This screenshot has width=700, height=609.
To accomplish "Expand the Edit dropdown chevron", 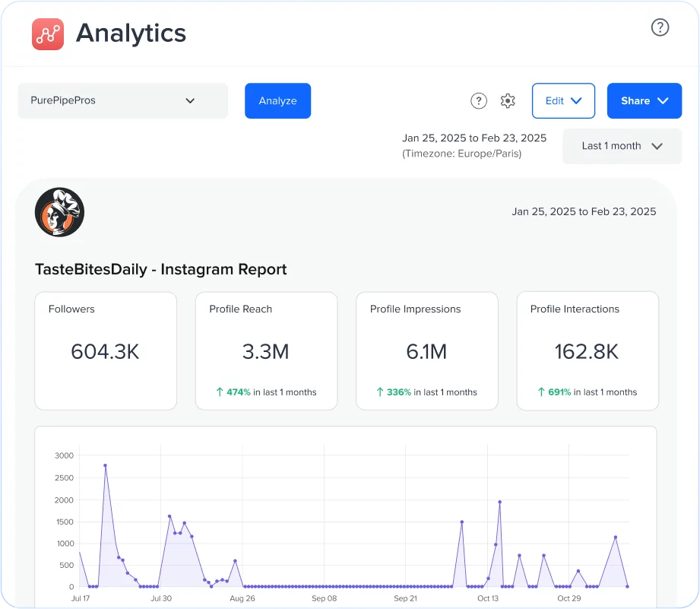I will tap(578, 100).
